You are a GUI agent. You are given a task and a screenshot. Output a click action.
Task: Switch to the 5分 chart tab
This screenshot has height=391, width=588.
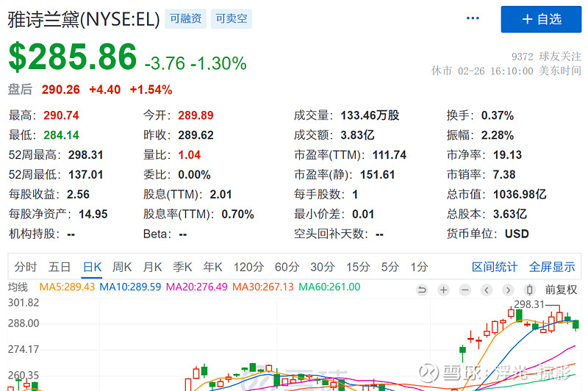[390, 267]
